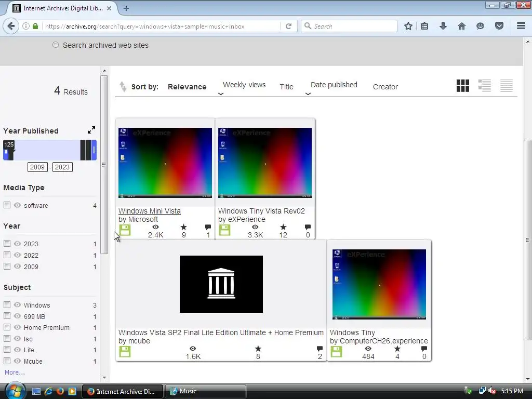This screenshot has height=399, width=532.
Task: Open Windows Media Player quick launch icon
Action: tap(72, 391)
